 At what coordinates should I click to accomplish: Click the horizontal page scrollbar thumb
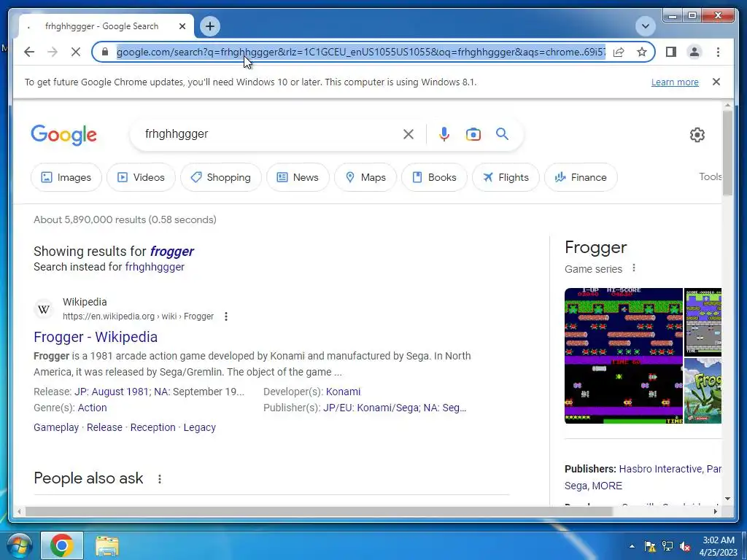point(318,511)
